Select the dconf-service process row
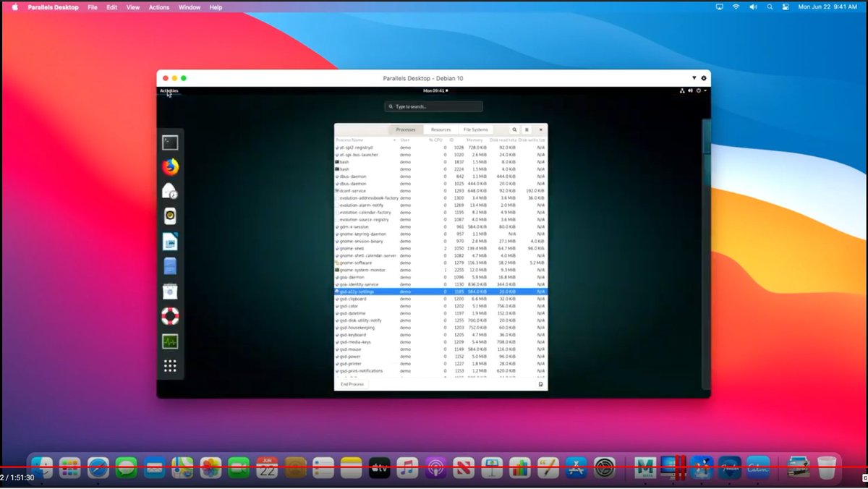Screen dimensions: 868x489 click(441, 190)
